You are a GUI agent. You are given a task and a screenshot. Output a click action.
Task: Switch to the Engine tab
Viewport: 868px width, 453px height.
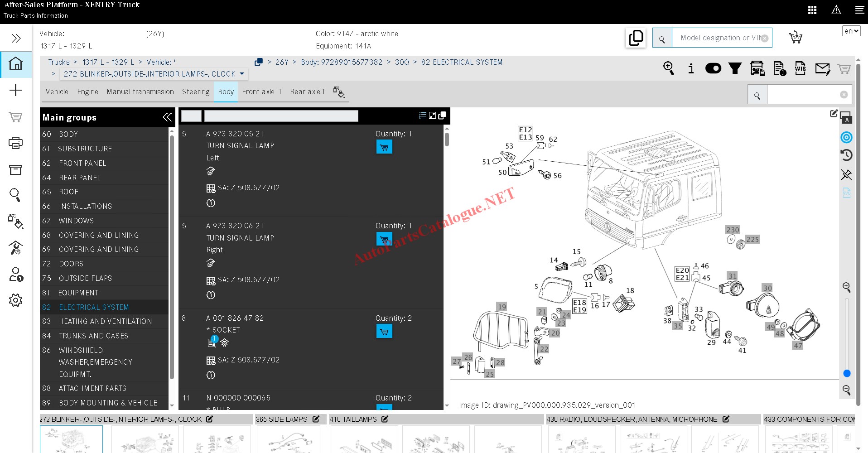point(87,92)
